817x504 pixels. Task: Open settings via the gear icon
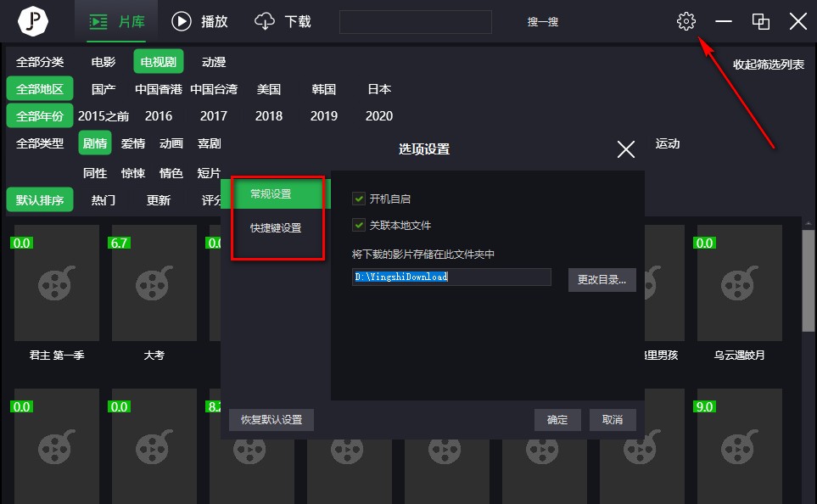(685, 21)
